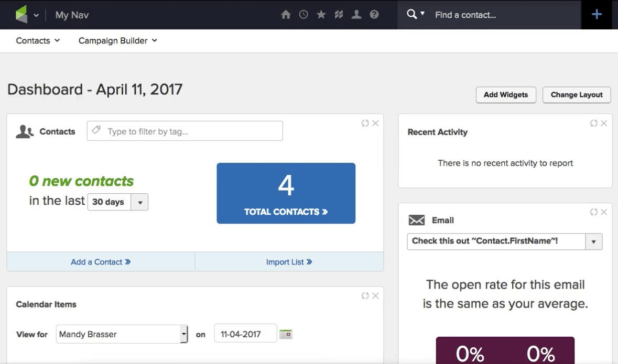Open the calendar picker beside the date field
Screen dimensions: 618x364
pyautogui.click(x=286, y=333)
